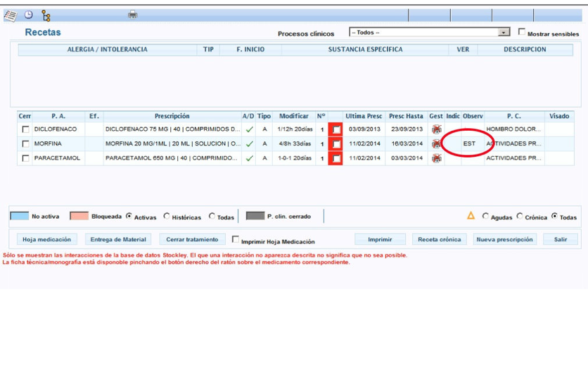
Task: Click the EST observation in Morfina row
Action: [x=468, y=144]
